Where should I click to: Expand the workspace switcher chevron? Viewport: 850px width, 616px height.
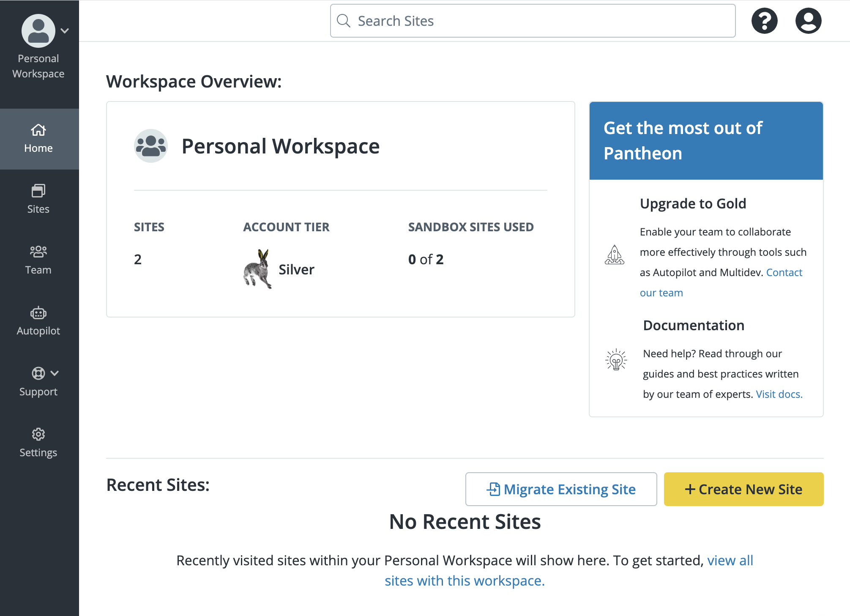[65, 30]
